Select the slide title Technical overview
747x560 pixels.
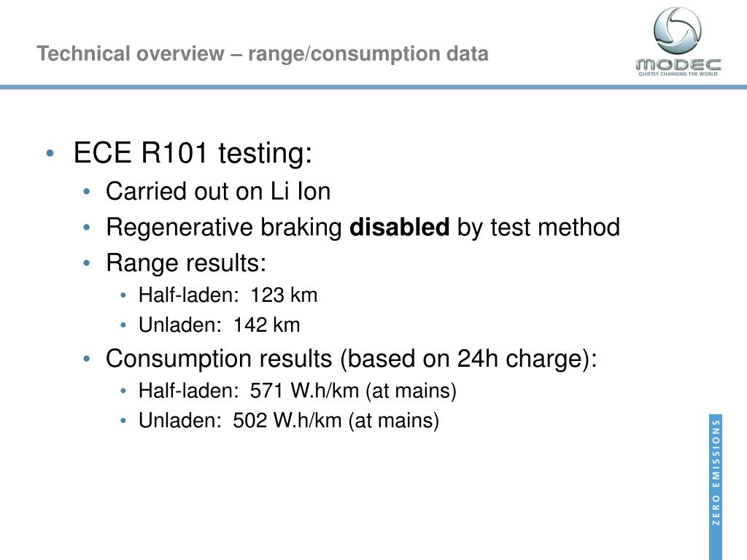click(x=263, y=53)
